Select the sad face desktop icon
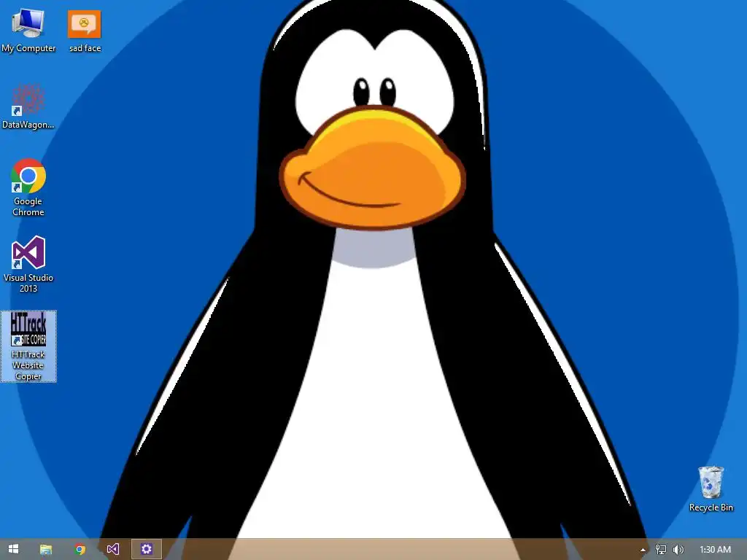The height and width of the screenshot is (560, 747). 85,31
